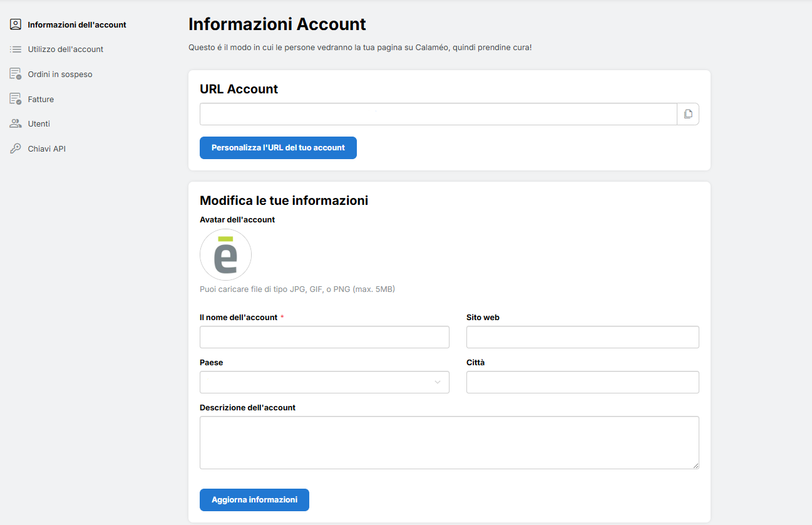Screen dimensions: 812x525
Task: Click the Utilizzo dell'account list icon
Action: (16, 49)
